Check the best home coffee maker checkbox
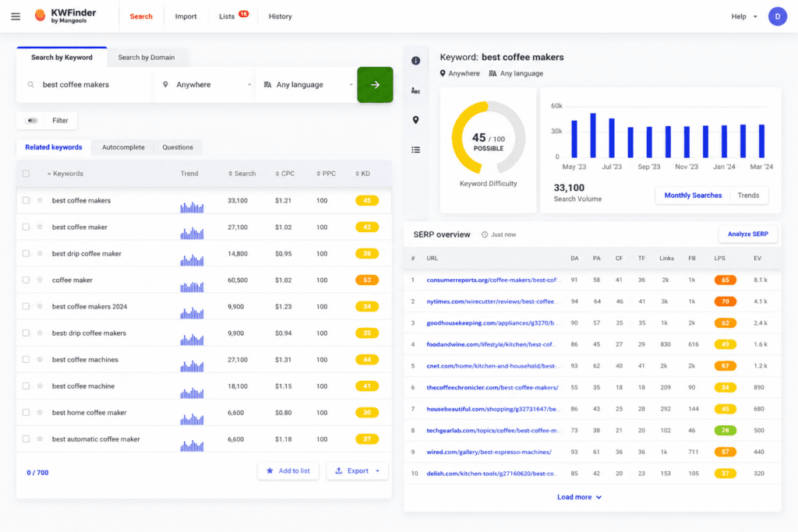The image size is (798, 532). pyautogui.click(x=26, y=412)
